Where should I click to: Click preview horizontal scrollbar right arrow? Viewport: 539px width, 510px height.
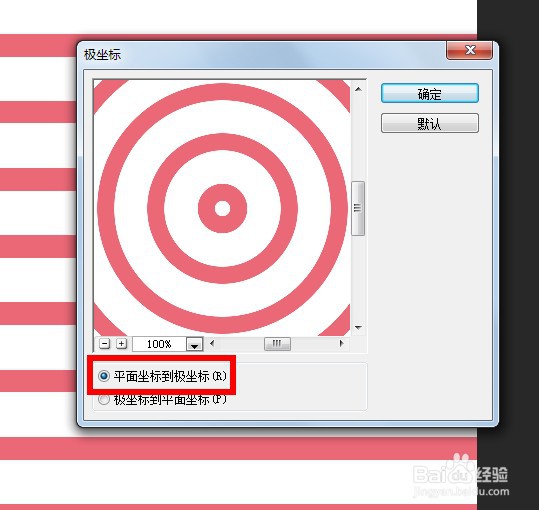click(x=341, y=343)
